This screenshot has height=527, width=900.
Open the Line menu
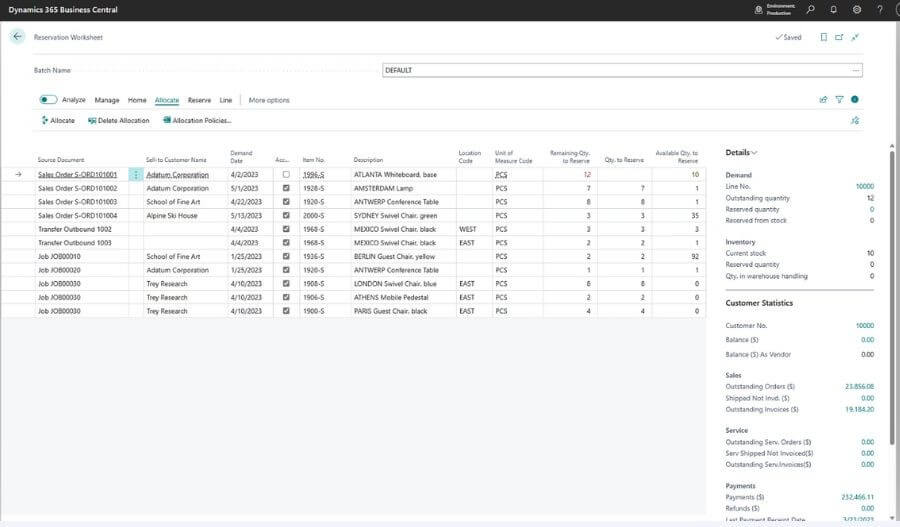(x=226, y=100)
